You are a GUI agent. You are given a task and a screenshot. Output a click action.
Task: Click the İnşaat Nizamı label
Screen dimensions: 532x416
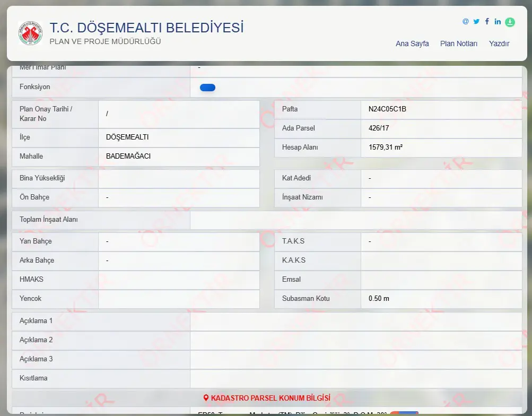(x=302, y=197)
